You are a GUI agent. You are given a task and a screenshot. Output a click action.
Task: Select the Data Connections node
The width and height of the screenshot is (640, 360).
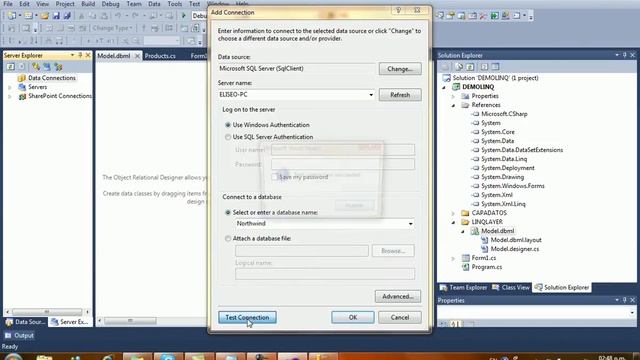point(52,78)
